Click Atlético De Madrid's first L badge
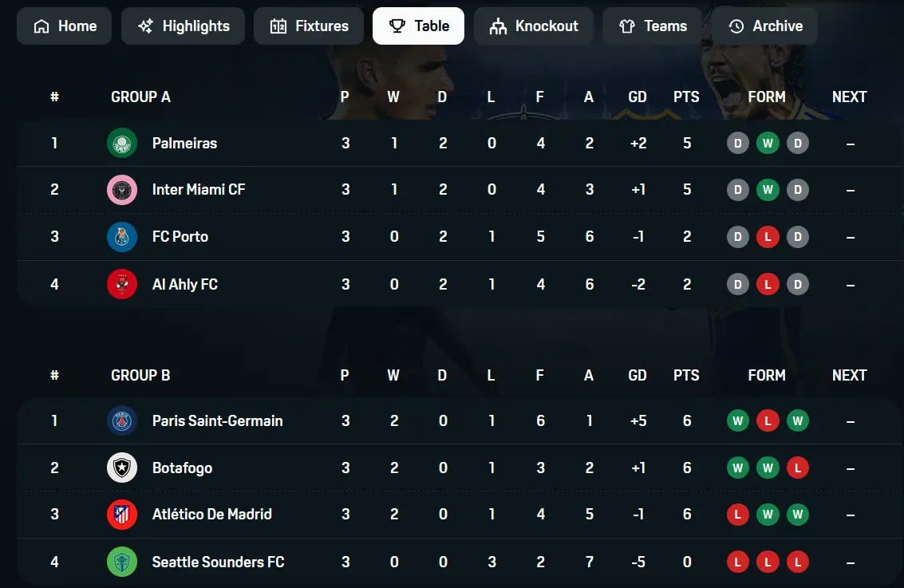 (738, 515)
